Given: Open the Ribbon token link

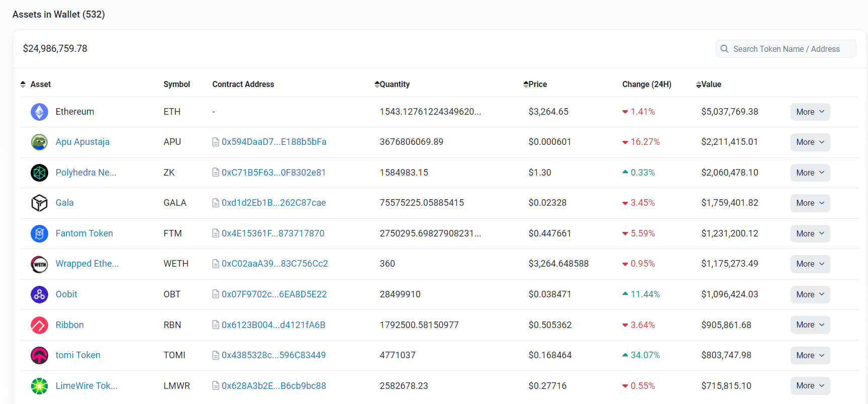Looking at the screenshot, I should pyautogui.click(x=69, y=325).
